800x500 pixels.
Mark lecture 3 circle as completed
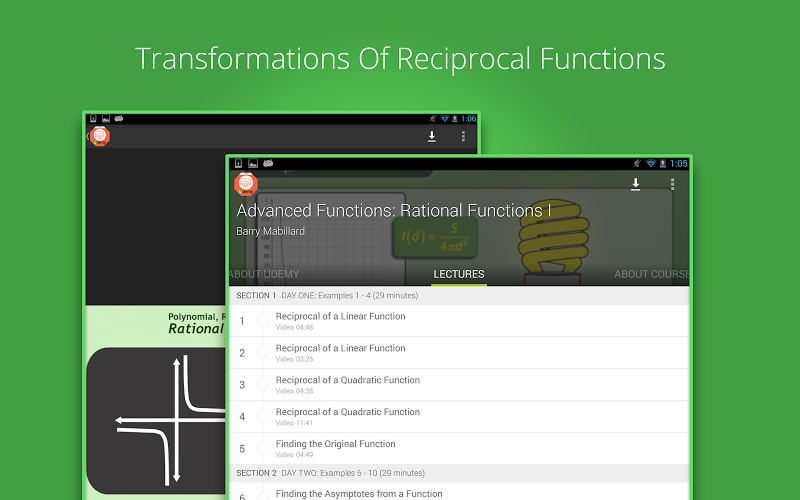pyautogui.click(x=263, y=384)
